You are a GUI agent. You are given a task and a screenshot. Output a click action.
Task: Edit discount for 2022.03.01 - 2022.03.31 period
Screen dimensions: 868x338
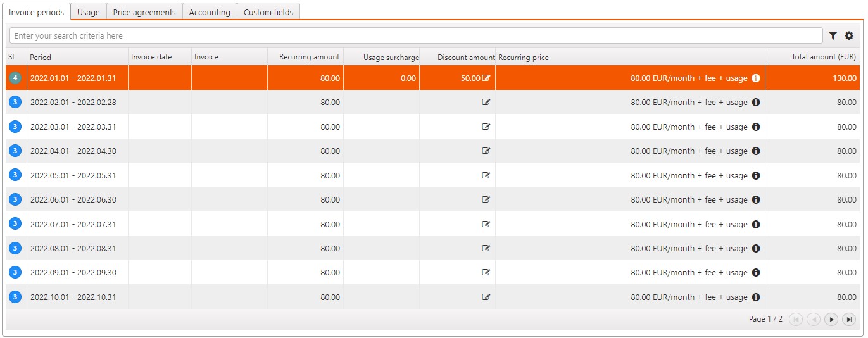(486, 127)
